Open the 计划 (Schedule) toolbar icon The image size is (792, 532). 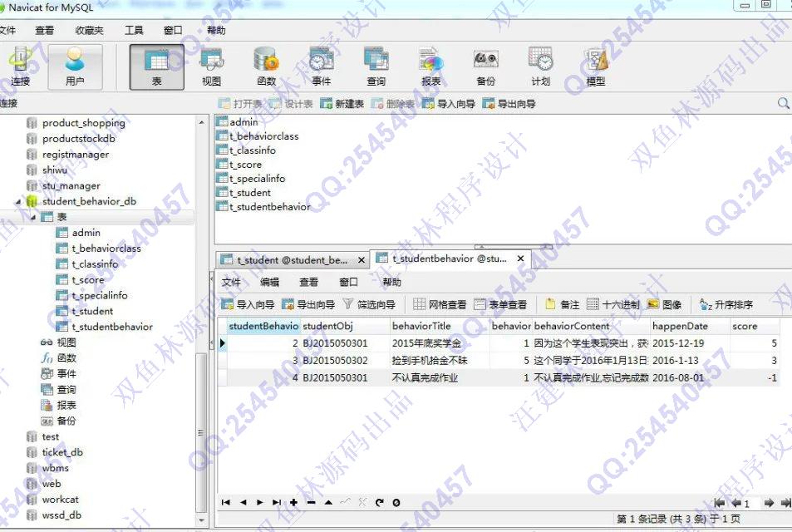(540, 66)
